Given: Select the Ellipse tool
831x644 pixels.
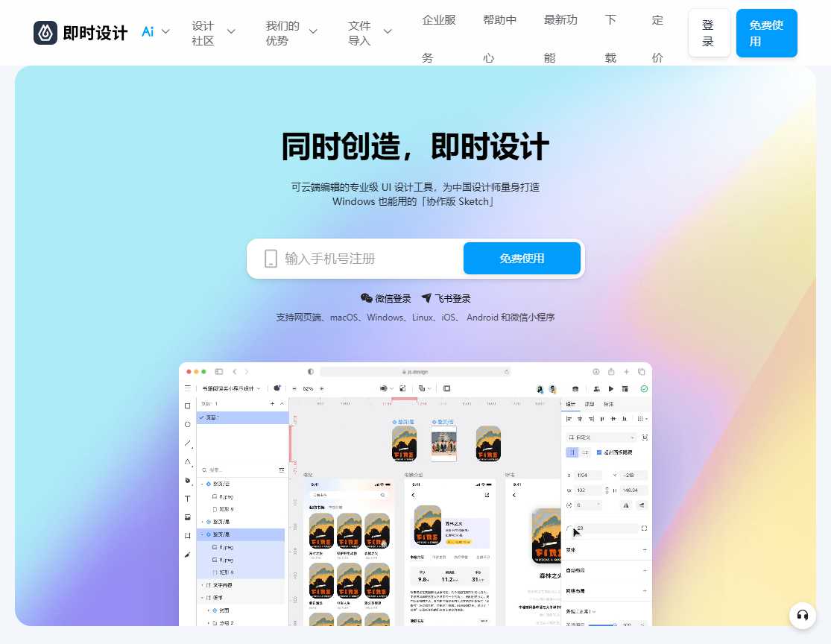Looking at the screenshot, I should [x=188, y=423].
